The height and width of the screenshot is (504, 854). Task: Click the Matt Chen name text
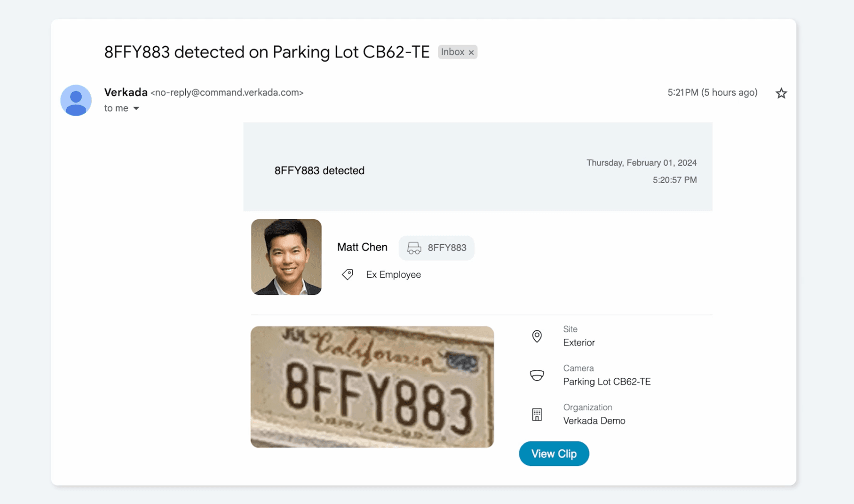(362, 247)
